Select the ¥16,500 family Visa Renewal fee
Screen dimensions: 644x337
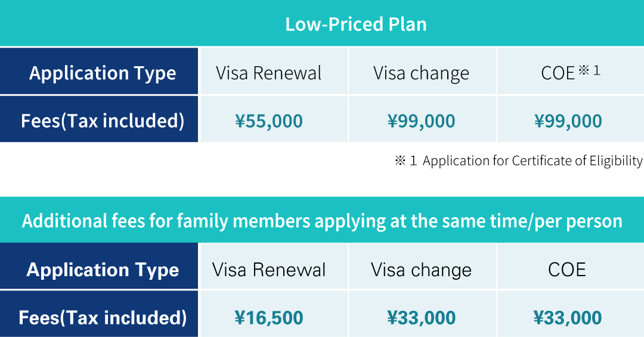pos(269,318)
